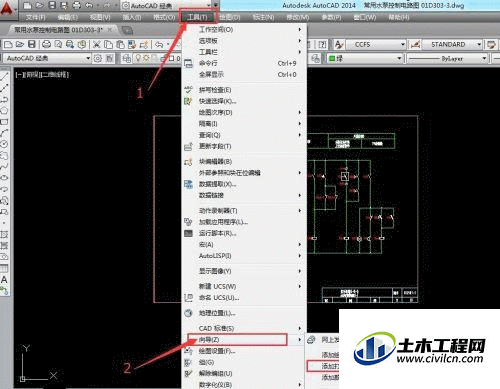Click New in the quick access toolbar
The height and width of the screenshot is (389, 500).
28,5
